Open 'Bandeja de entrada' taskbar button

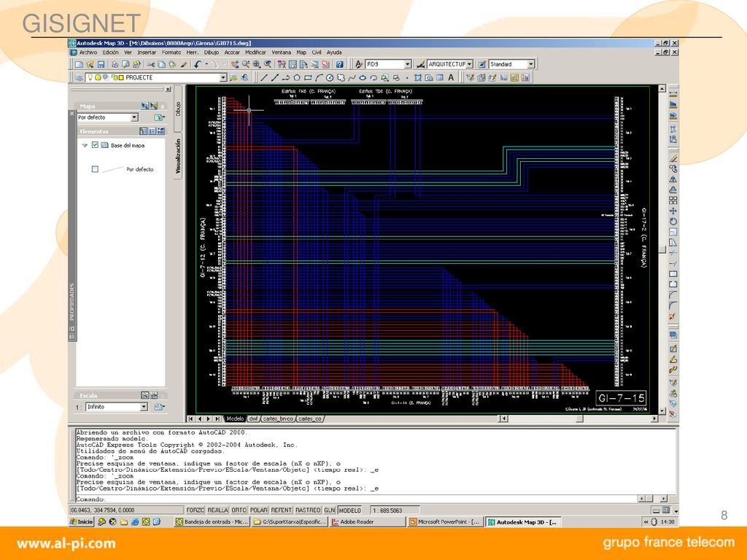212,522
